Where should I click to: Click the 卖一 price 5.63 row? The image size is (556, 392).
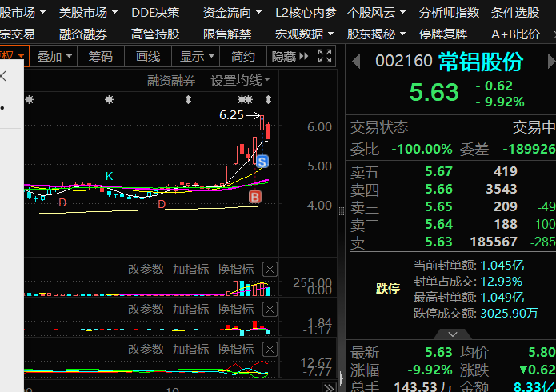[x=453, y=242]
